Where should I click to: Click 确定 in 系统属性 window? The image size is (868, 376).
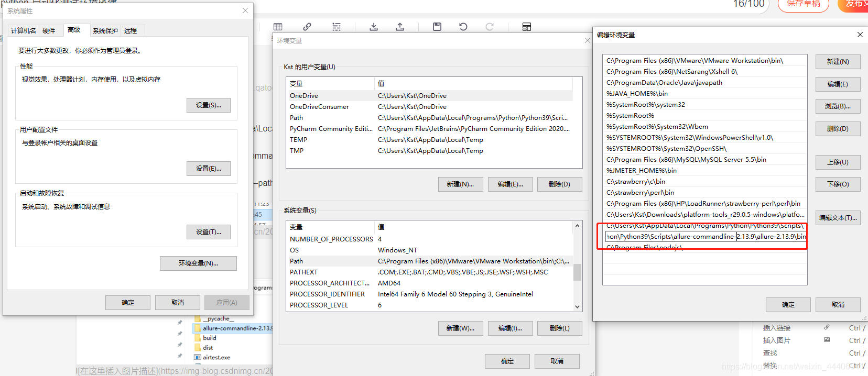coord(128,303)
